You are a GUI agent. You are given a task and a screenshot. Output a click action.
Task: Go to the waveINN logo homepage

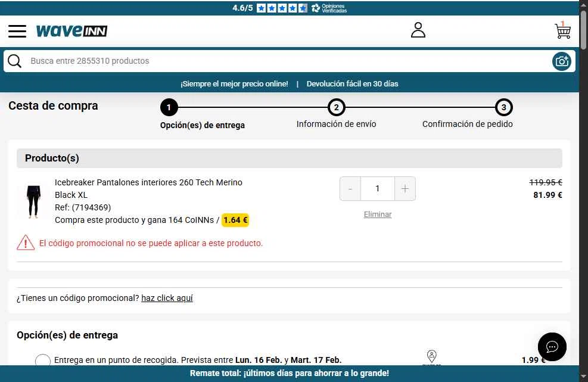pyautogui.click(x=71, y=31)
